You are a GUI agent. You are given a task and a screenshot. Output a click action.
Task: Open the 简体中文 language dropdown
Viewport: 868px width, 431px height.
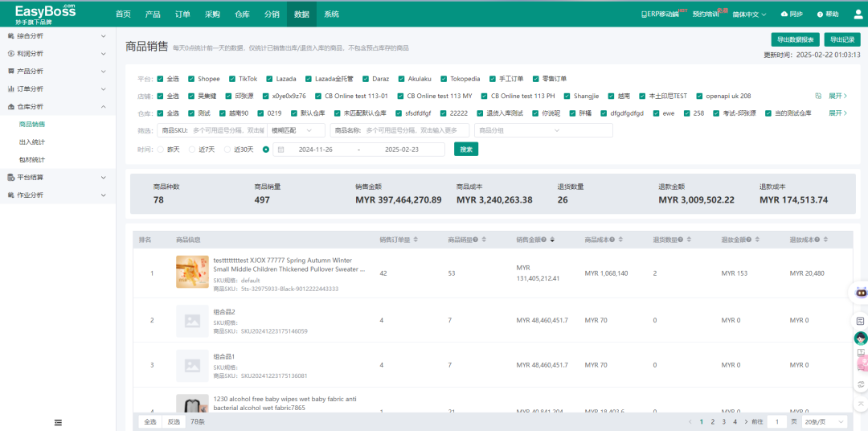(749, 14)
